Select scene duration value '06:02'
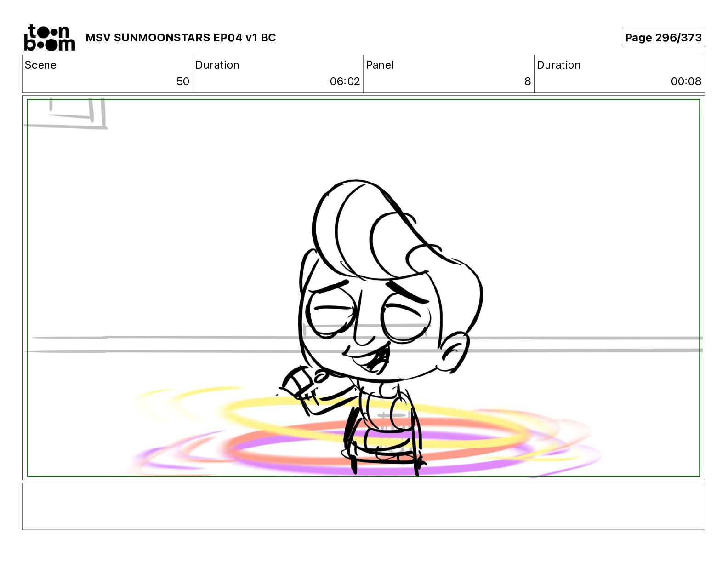This screenshot has height=563, width=728. (345, 81)
